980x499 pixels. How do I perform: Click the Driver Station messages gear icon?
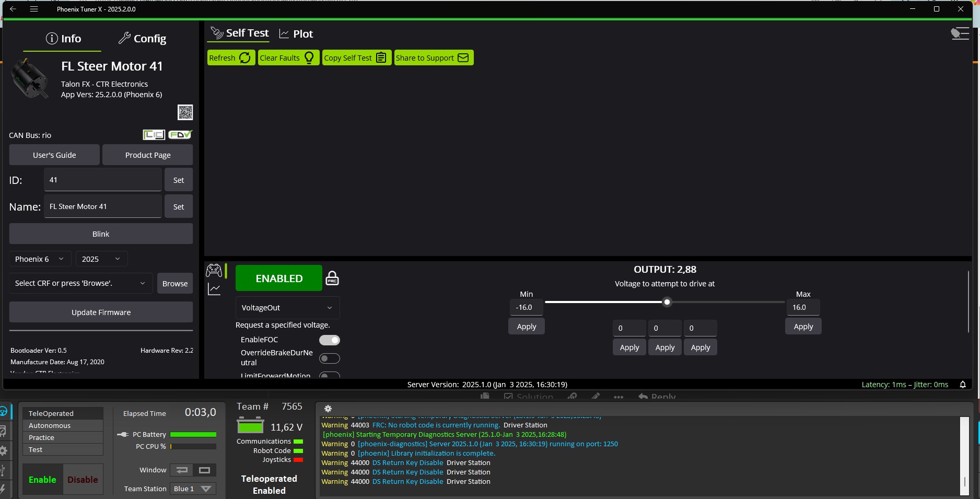pos(328,409)
